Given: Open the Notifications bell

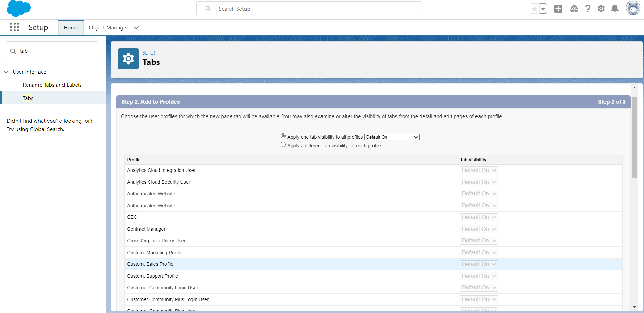Looking at the screenshot, I should tap(615, 9).
